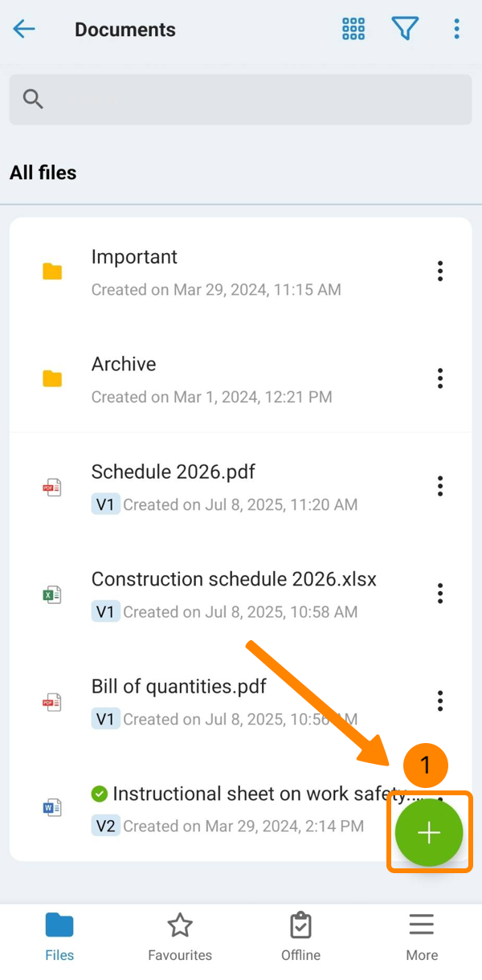Switch to grid view layout
Image resolution: width=482 pixels, height=980 pixels.
[x=353, y=30]
